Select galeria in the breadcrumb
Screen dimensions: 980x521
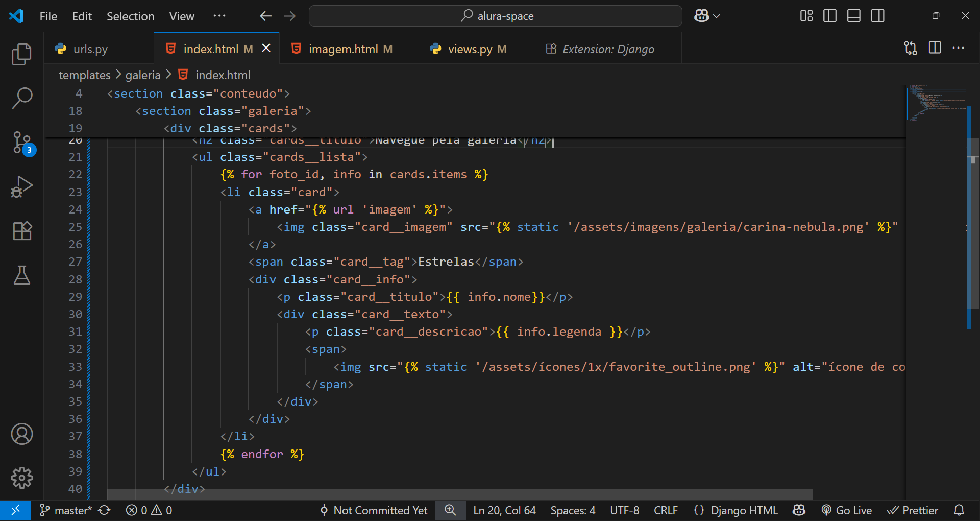(143, 75)
